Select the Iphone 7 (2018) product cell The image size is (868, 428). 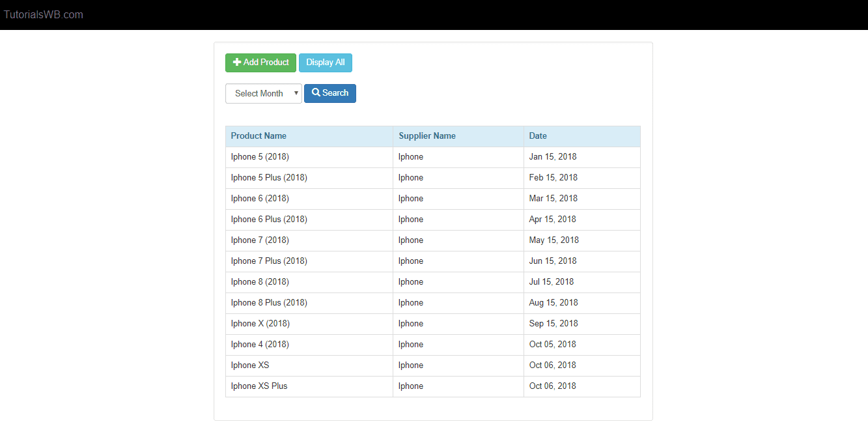[x=309, y=240]
